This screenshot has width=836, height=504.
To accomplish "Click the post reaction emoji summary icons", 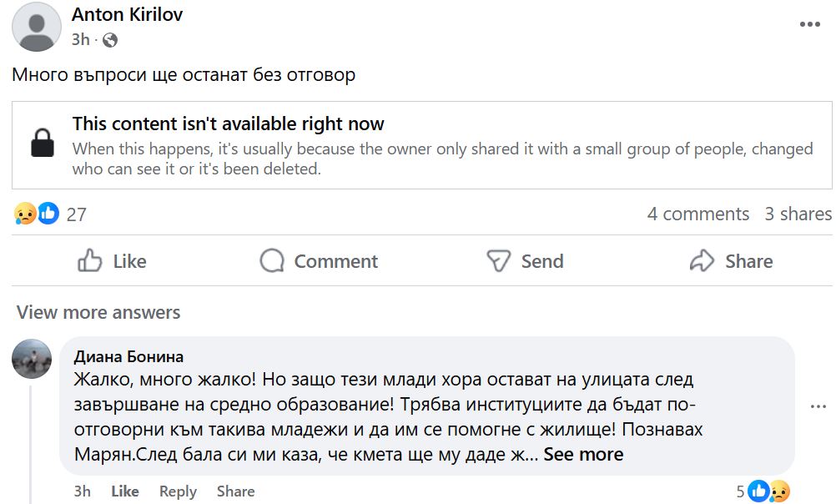I will click(37, 214).
